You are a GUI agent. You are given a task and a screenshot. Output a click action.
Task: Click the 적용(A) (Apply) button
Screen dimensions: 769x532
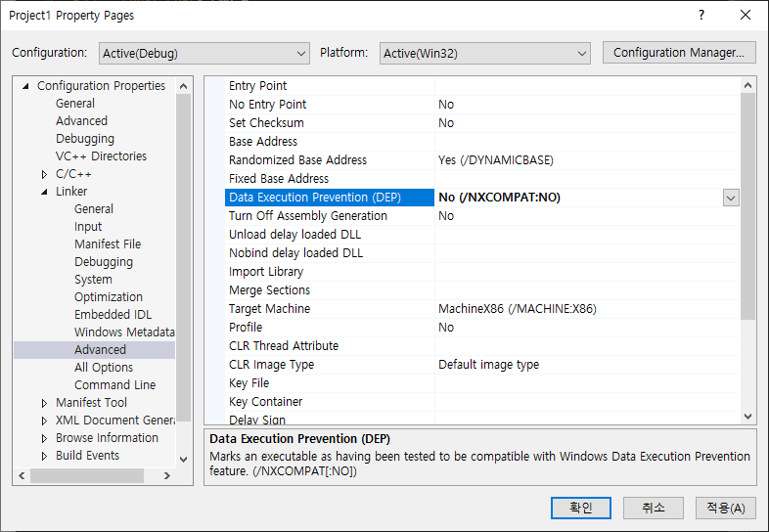click(726, 508)
